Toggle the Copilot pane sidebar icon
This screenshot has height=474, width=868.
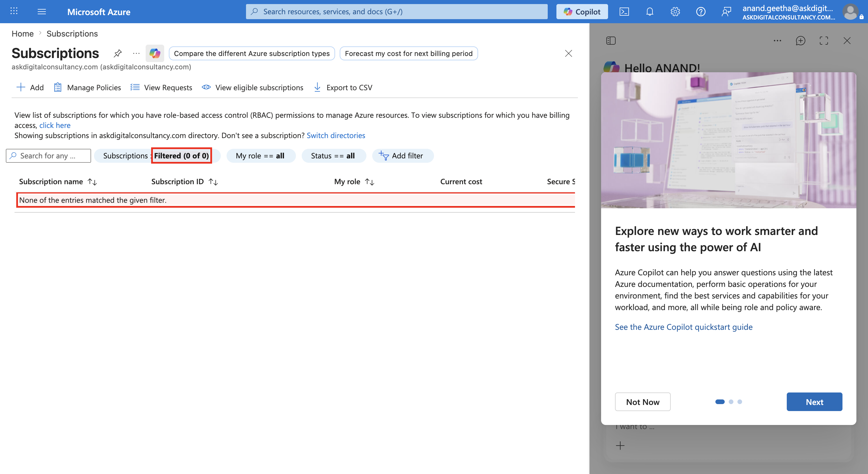(x=611, y=41)
